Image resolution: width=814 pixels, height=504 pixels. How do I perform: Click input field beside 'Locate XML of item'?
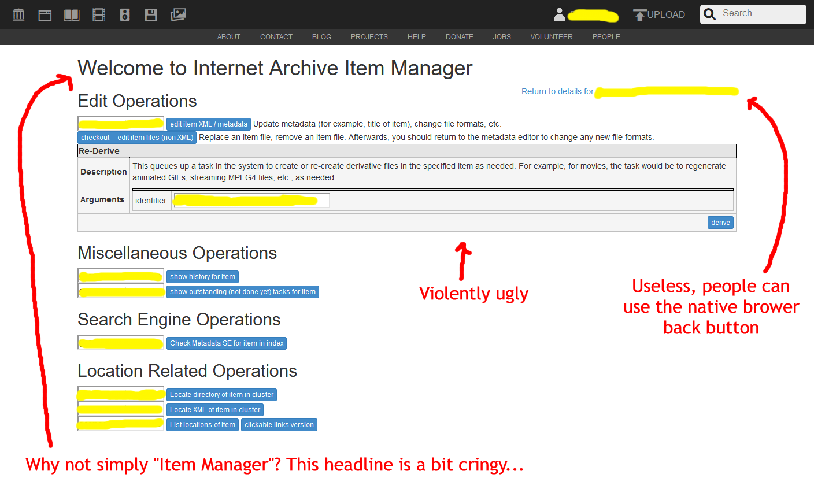121,409
